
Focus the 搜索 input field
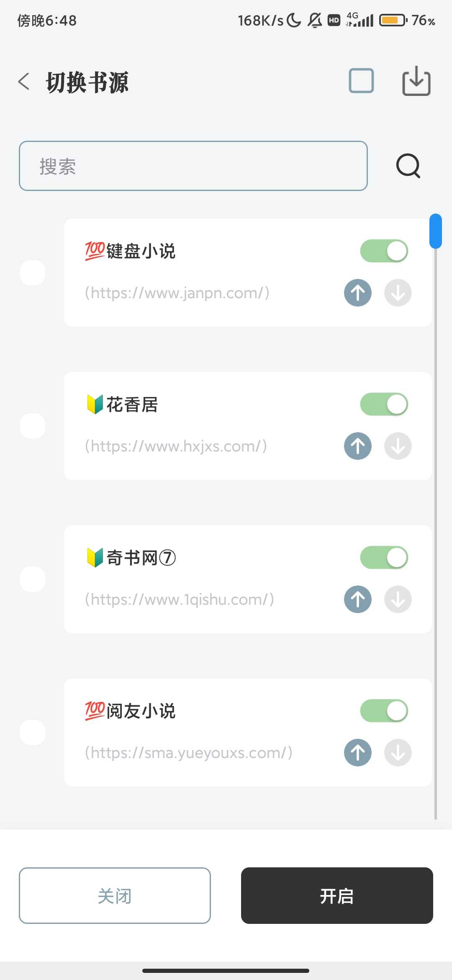pos(193,166)
